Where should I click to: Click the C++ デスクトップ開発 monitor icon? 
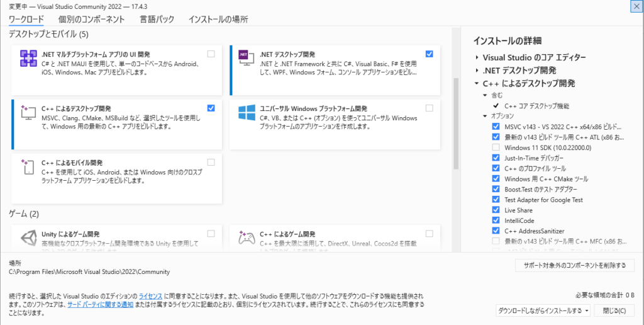(28, 112)
